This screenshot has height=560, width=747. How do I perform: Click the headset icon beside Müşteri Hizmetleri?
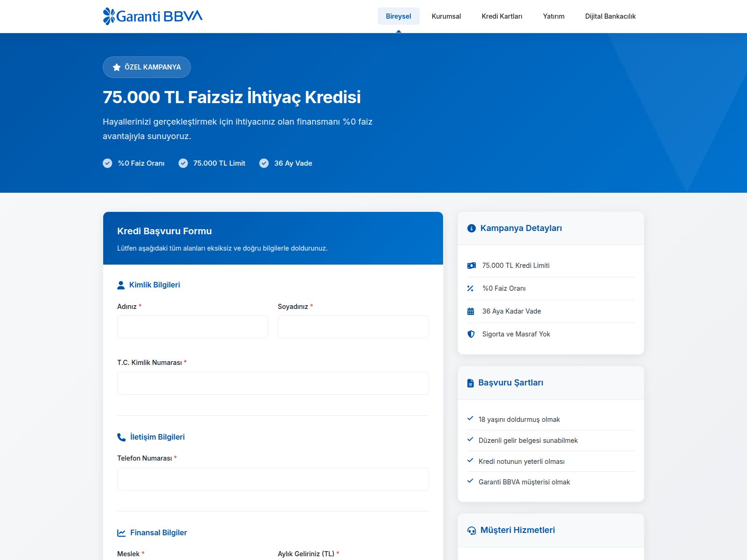472,531
